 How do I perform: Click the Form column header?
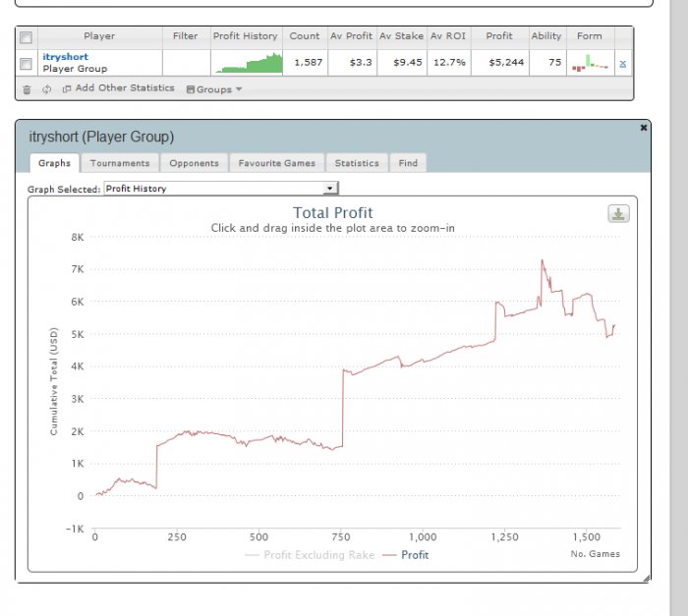[x=590, y=36]
